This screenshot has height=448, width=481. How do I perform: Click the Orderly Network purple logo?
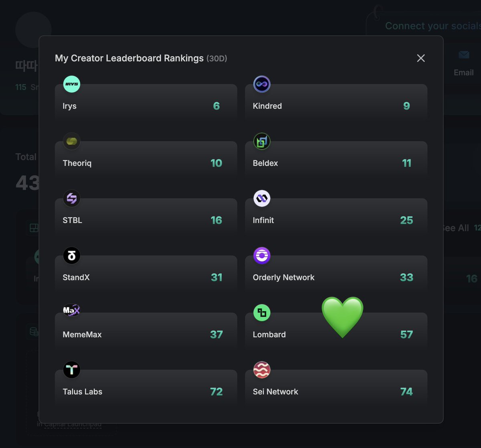point(262,255)
